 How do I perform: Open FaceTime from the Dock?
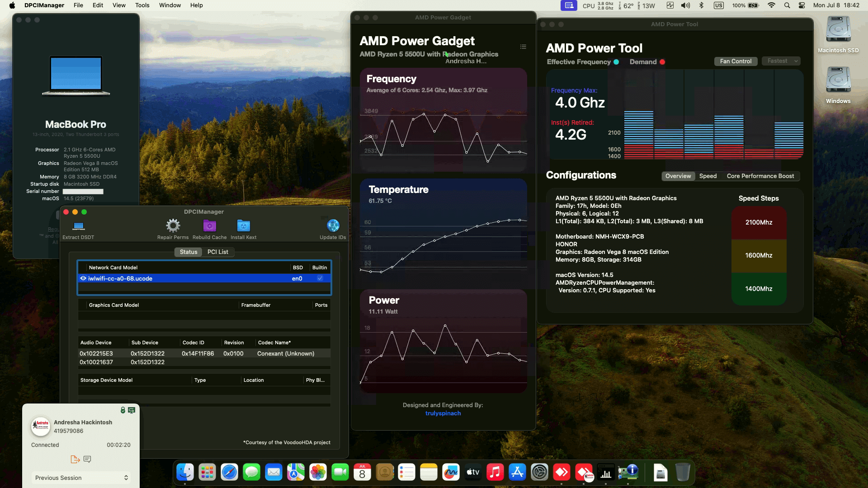coord(340,473)
